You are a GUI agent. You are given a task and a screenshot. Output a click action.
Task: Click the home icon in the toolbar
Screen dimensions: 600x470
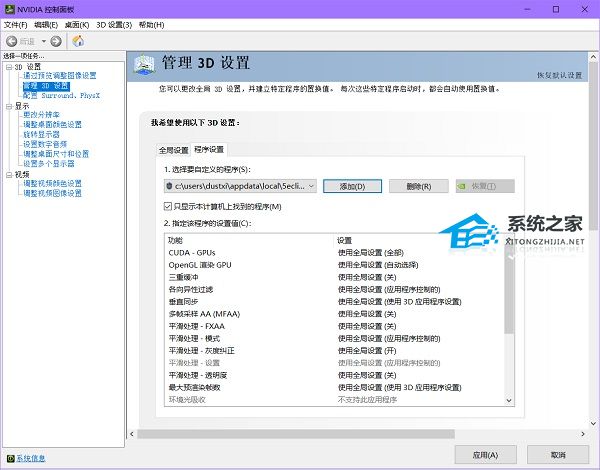[78, 41]
